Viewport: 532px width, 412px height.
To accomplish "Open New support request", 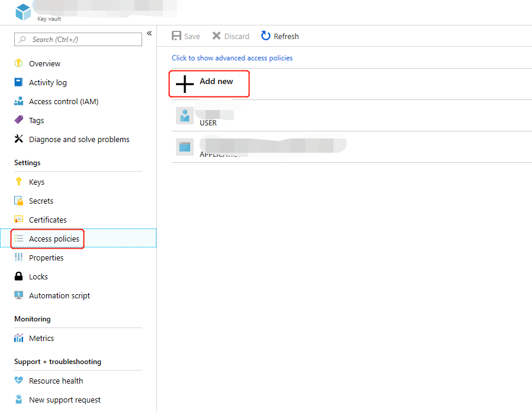I will 65,400.
